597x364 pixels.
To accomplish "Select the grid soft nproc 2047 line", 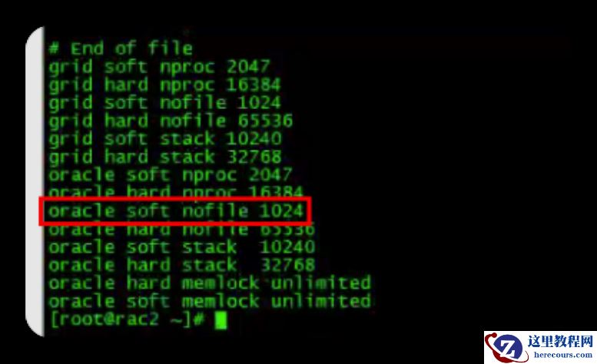I will (159, 67).
